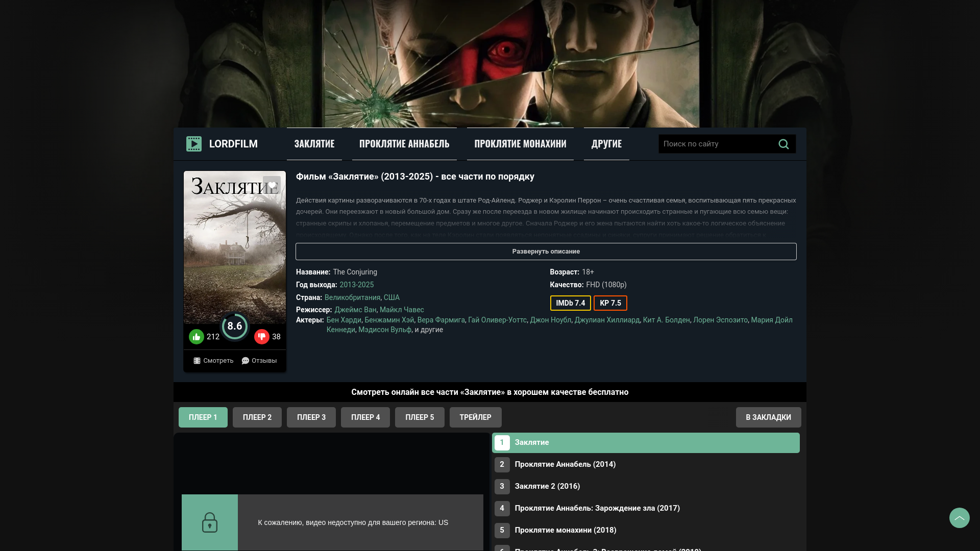Select Заклятие 2 (2016) in playlist
Viewport: 980px width, 551px height.
tap(646, 487)
